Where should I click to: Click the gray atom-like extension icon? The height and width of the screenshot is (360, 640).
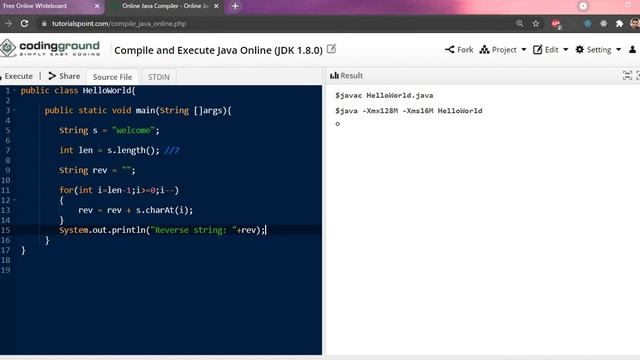point(603,24)
